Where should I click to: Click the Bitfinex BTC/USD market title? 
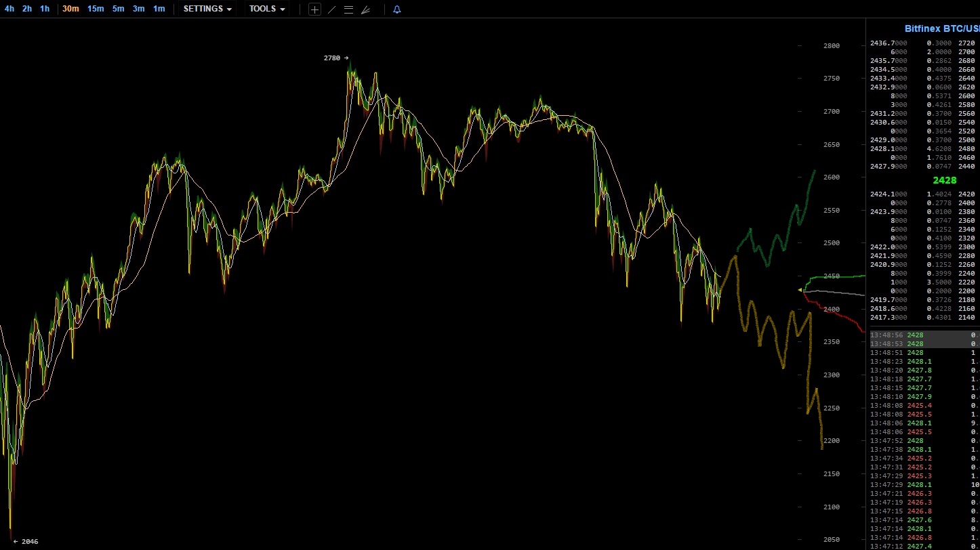click(942, 28)
